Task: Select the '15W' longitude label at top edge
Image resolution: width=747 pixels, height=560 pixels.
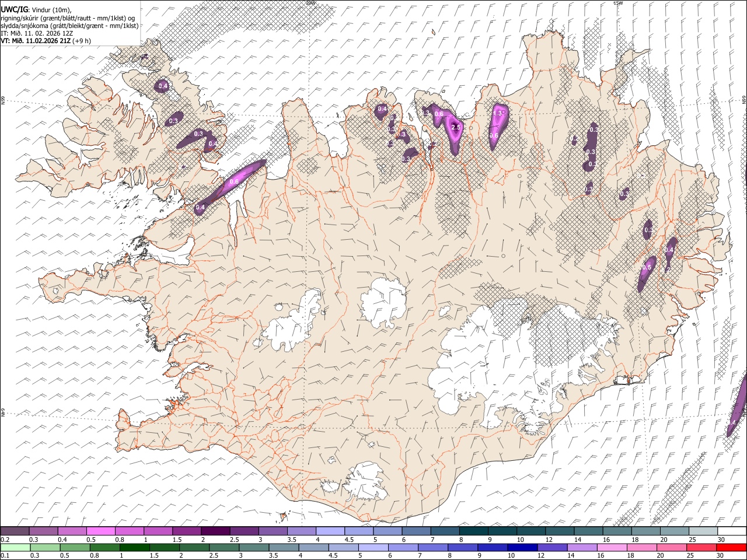Action: (618, 3)
